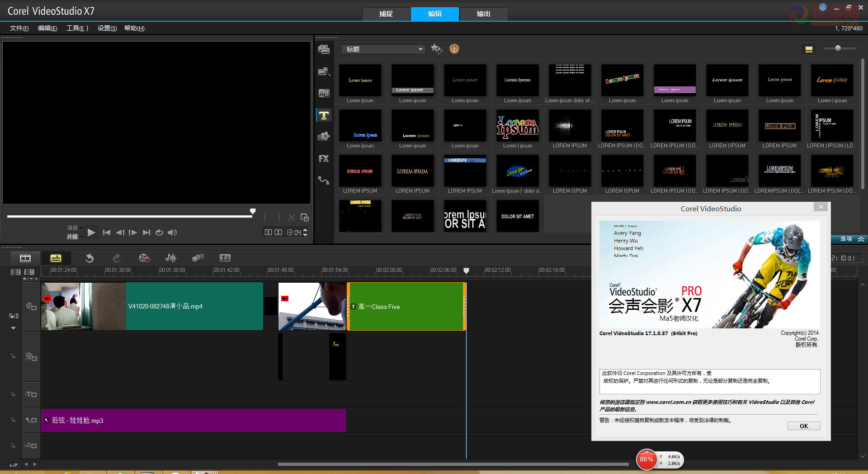Open the Record/Capture option

point(144,258)
